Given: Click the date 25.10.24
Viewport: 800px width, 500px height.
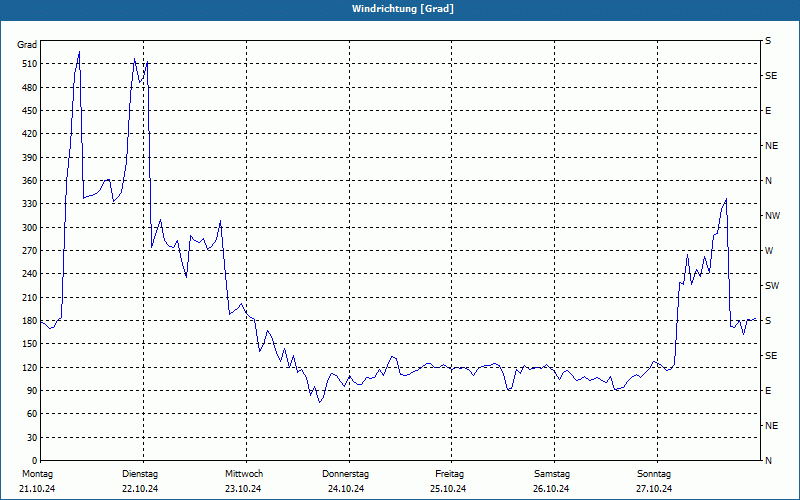Looking at the screenshot, I should tap(448, 489).
